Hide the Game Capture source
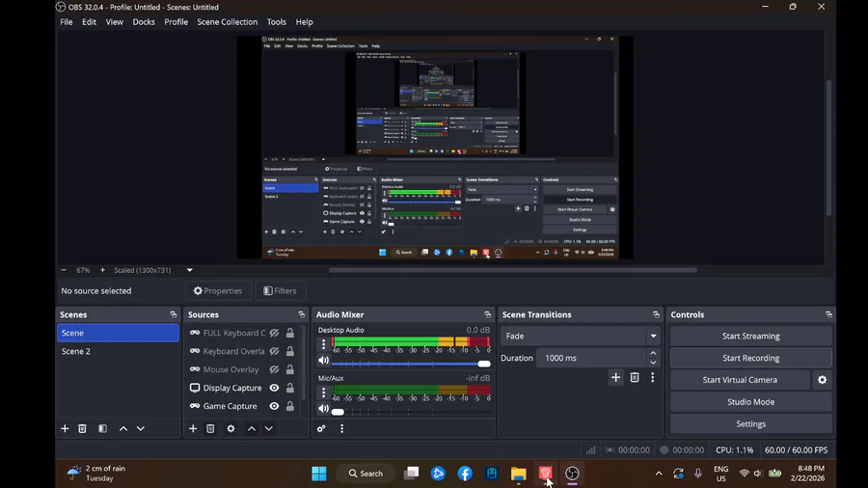Screen dimensions: 868x488 point(274,406)
